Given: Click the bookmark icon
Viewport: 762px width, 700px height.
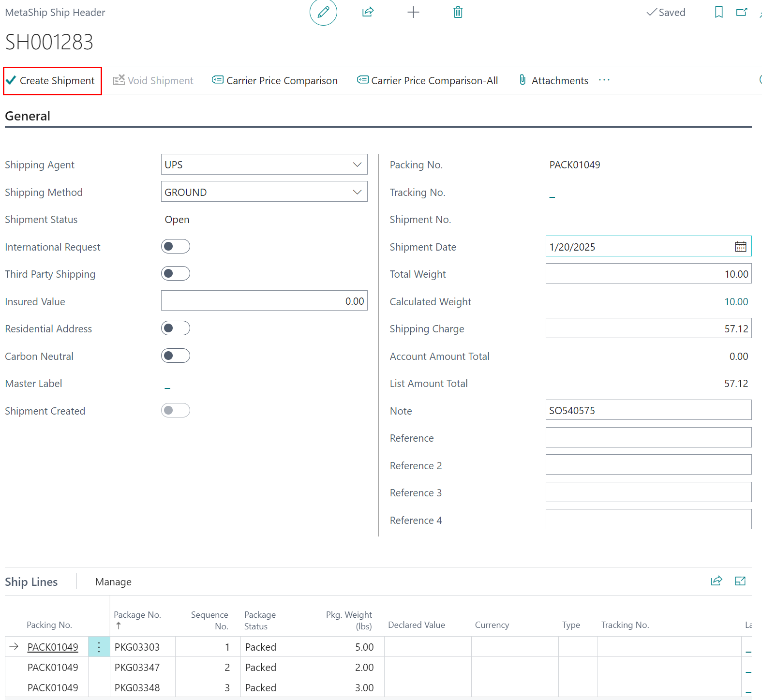Looking at the screenshot, I should (x=719, y=12).
